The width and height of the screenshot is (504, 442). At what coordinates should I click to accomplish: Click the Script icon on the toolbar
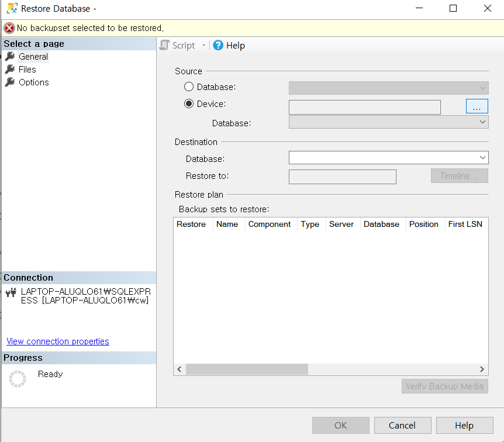[164, 45]
